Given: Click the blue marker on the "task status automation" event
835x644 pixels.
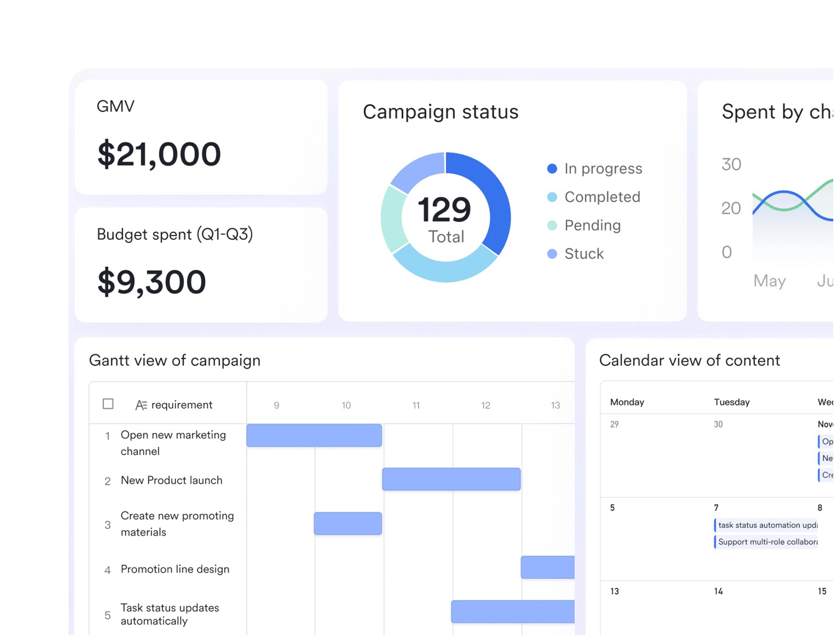Looking at the screenshot, I should pos(716,525).
